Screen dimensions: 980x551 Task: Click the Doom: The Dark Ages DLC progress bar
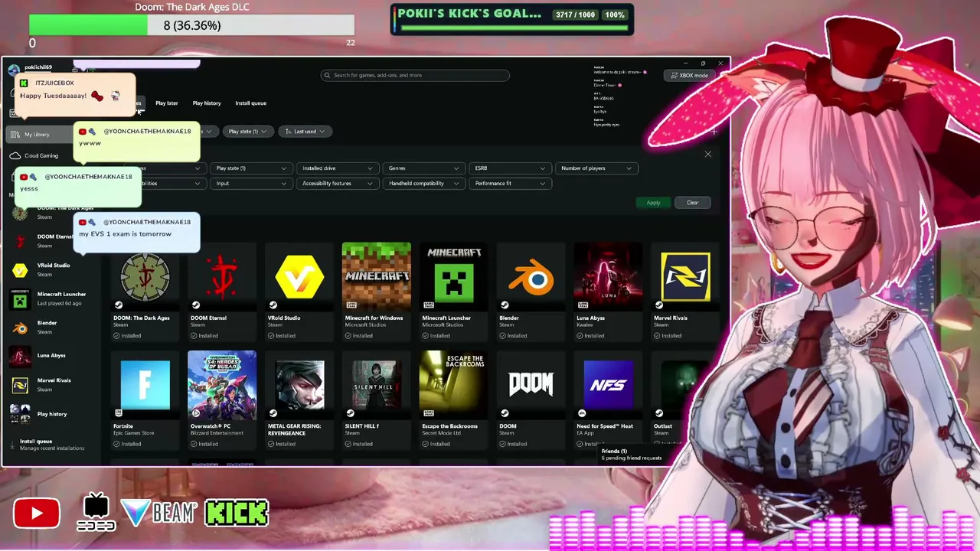pos(192,25)
